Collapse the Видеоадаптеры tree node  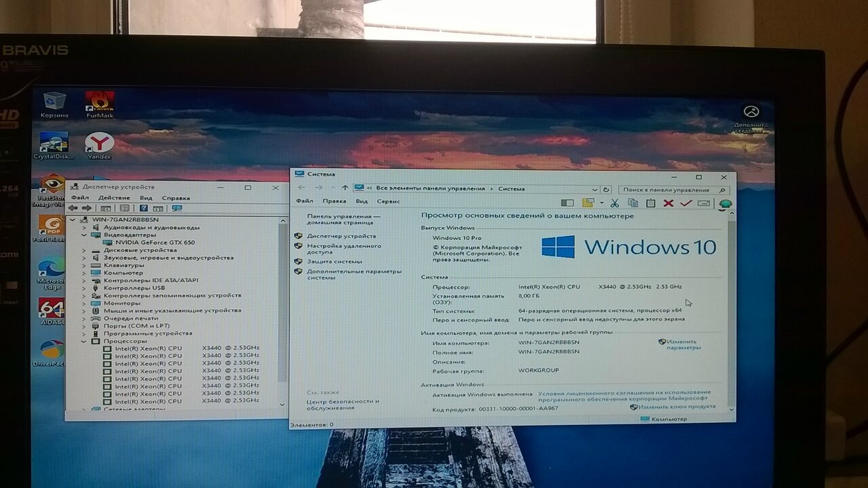pos(84,235)
